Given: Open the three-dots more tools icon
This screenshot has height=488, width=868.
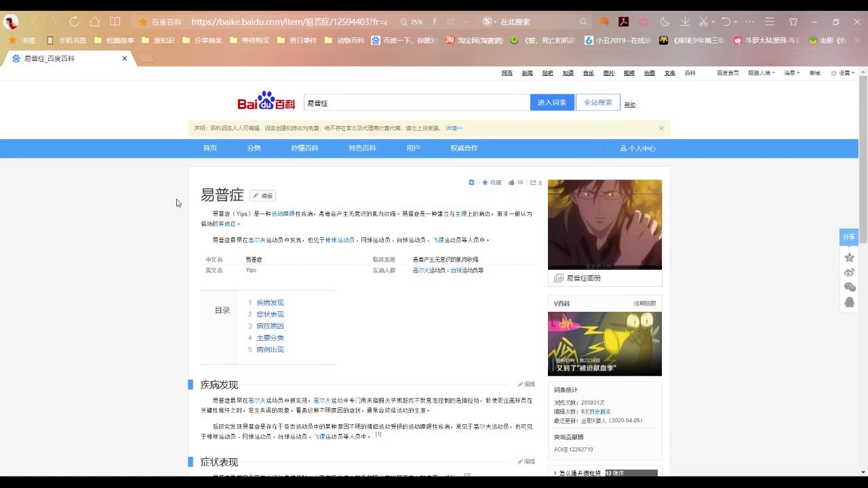Looking at the screenshot, I should click(x=749, y=22).
